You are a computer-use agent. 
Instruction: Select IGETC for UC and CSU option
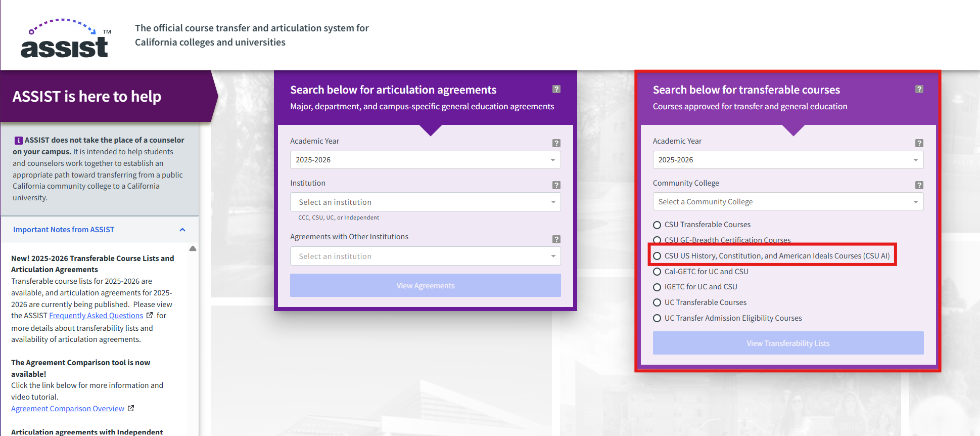657,287
